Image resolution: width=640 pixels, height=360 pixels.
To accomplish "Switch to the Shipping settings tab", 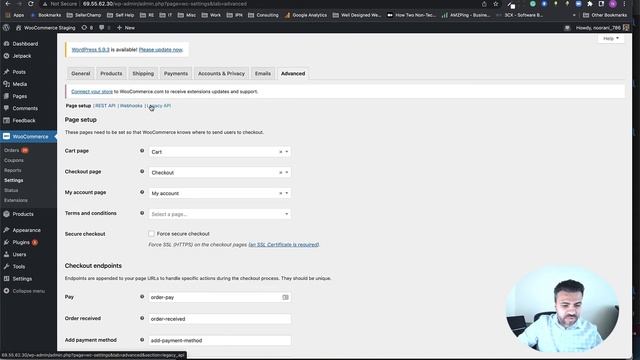I will [143, 73].
